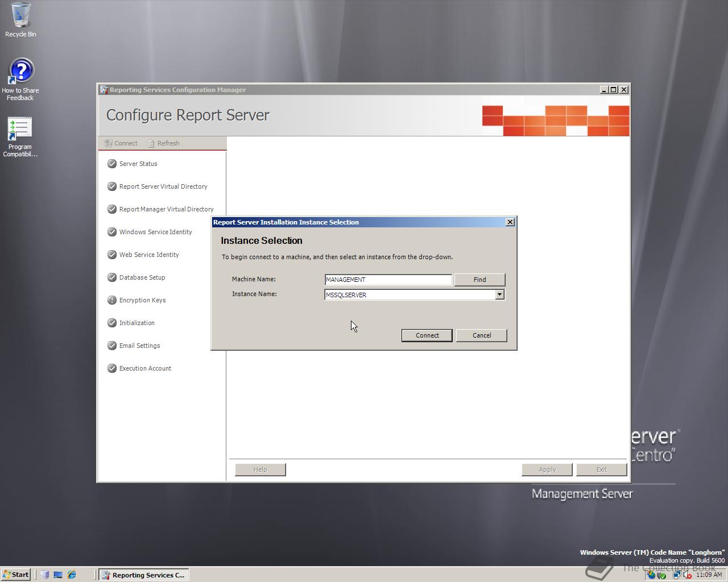The height and width of the screenshot is (582, 728).
Task: Click the Machine Name input field
Action: pyautogui.click(x=388, y=280)
